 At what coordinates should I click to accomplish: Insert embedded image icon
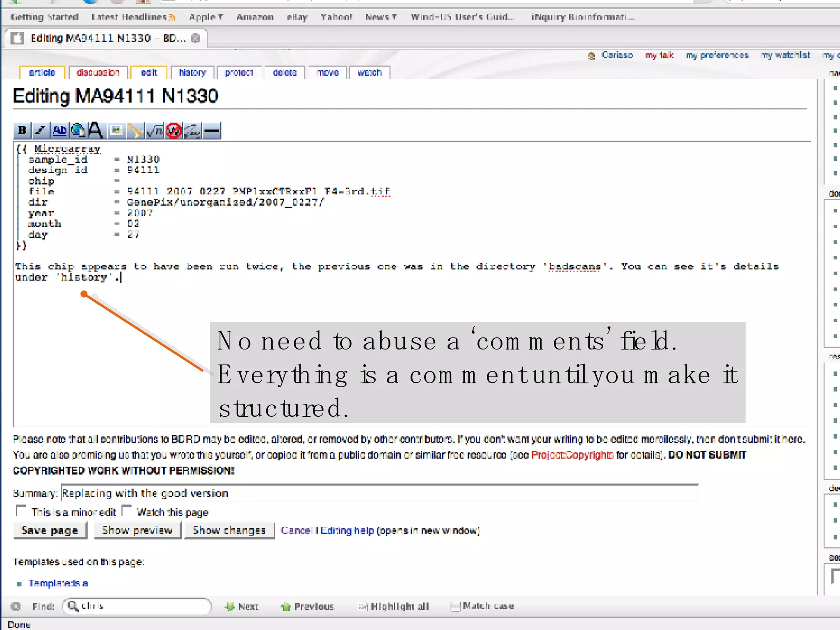pos(116,131)
